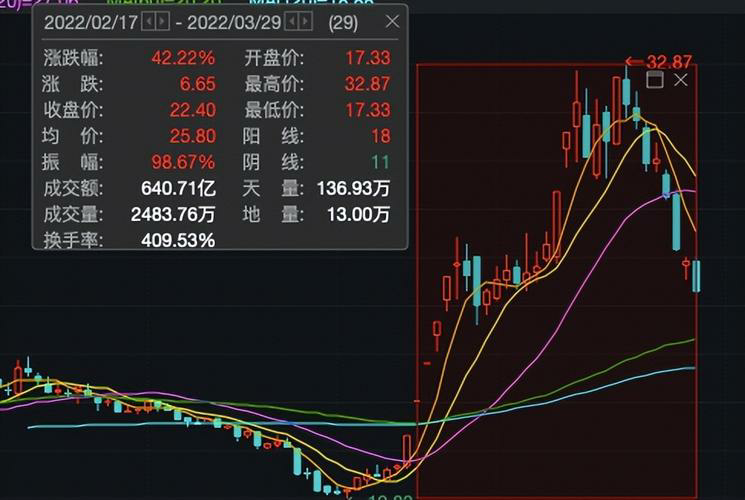The width and height of the screenshot is (745, 500).
Task: Select the end date 2022/03/29 text
Action: click(x=234, y=22)
